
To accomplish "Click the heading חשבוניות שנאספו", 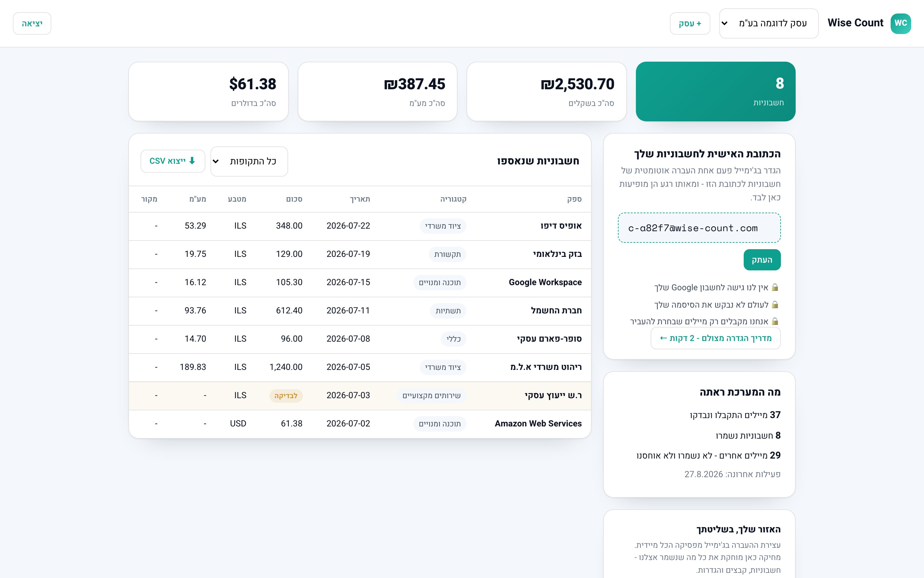I will coord(538,161).
